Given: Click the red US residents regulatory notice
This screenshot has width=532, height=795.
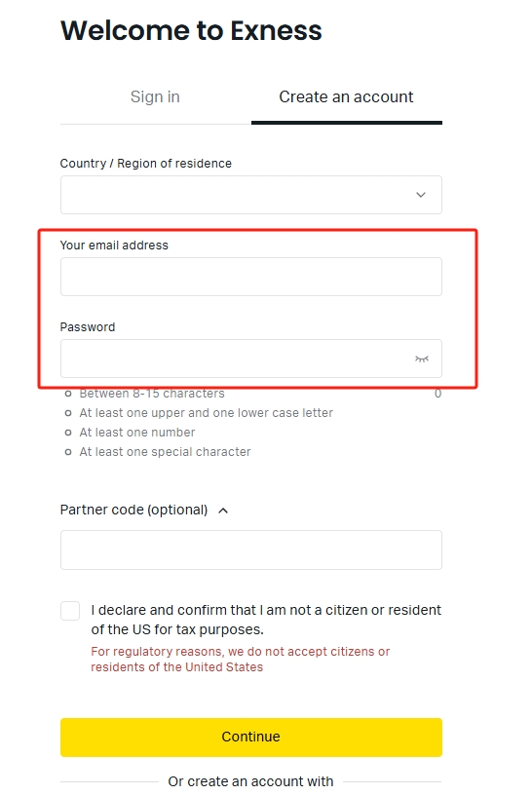Looking at the screenshot, I should [x=241, y=660].
